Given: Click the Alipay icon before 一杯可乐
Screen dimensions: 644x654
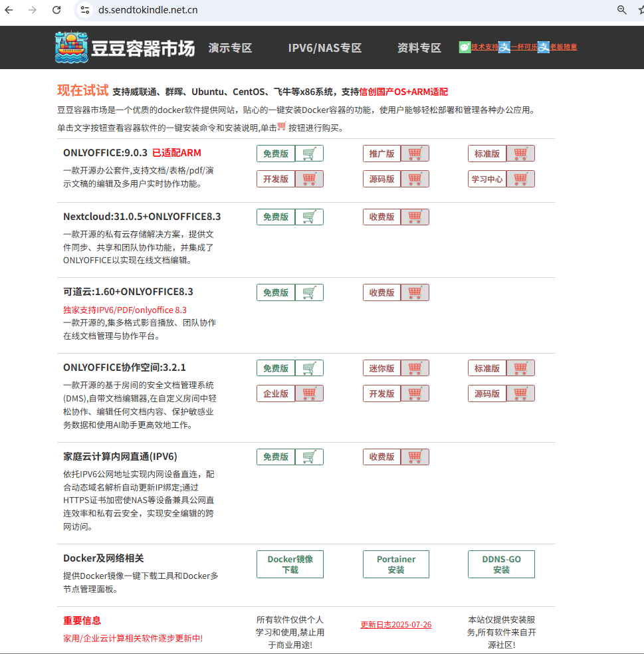Looking at the screenshot, I should point(504,47).
